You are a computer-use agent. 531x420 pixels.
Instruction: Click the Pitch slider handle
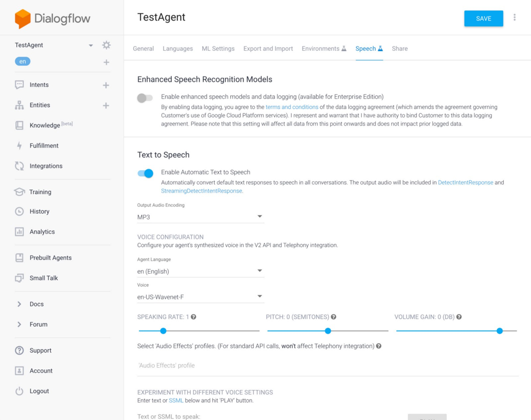point(328,331)
